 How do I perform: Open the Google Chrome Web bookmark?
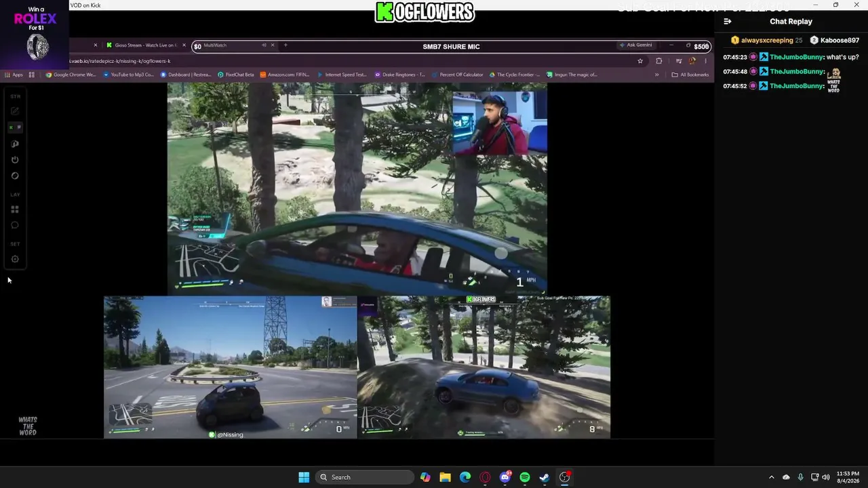click(x=71, y=75)
